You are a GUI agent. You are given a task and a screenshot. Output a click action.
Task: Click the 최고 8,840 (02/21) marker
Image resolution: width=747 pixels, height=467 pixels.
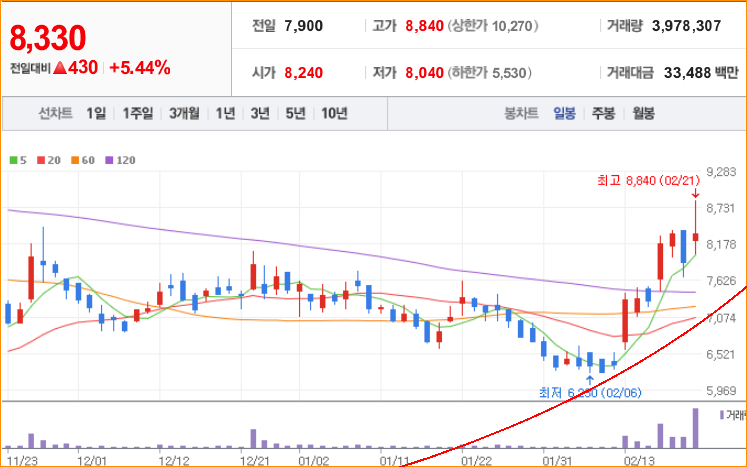[x=648, y=181]
